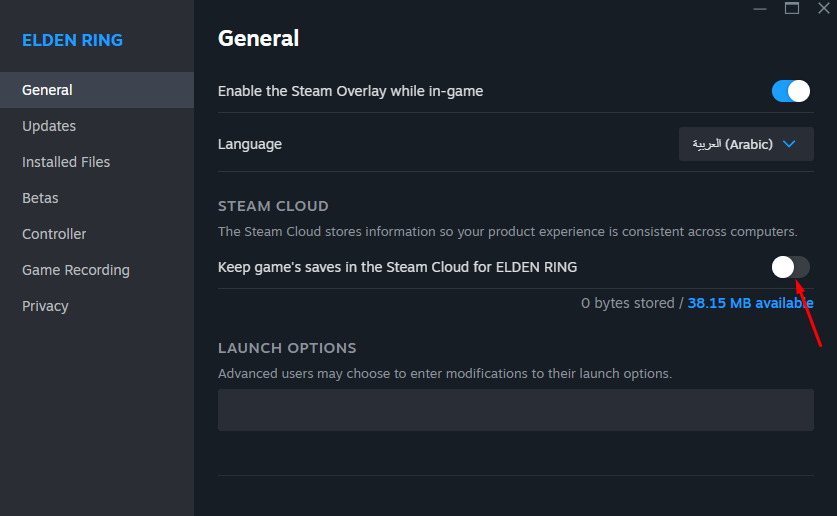Open the Privacy section
The height and width of the screenshot is (516, 837).
click(x=45, y=306)
